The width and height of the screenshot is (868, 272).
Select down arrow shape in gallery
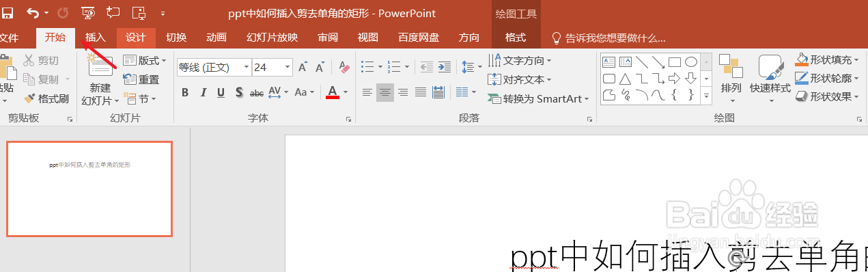691,78
